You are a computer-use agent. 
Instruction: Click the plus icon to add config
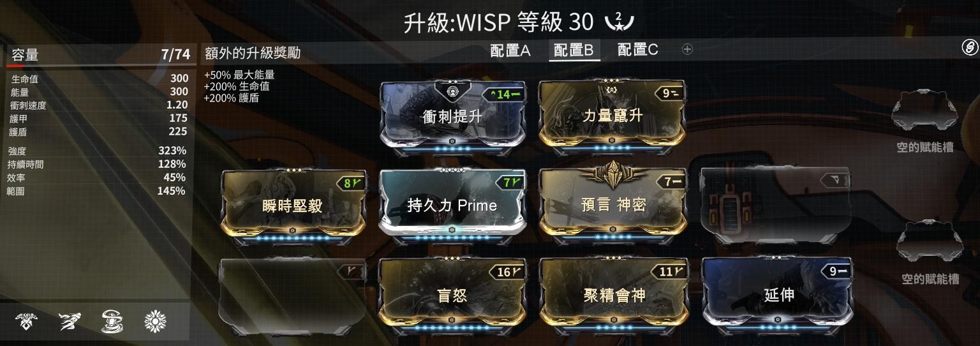687,49
